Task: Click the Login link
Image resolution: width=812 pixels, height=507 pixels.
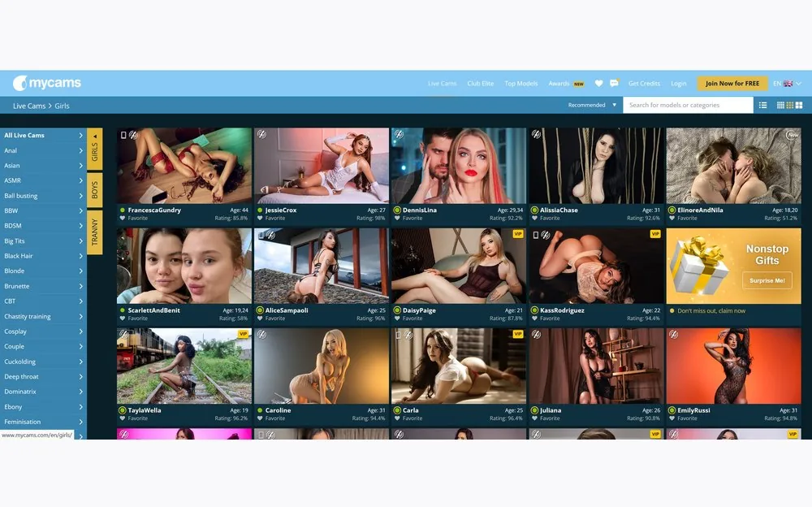Action: coord(678,84)
